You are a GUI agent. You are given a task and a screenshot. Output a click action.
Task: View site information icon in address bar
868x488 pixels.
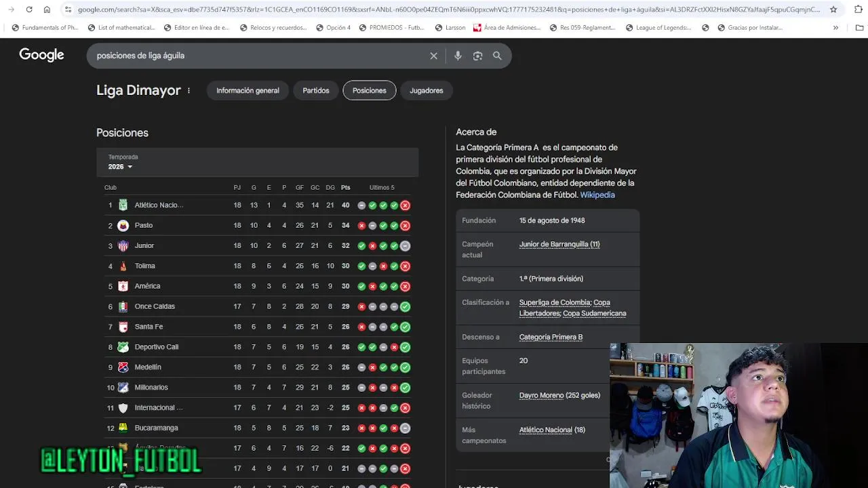[x=68, y=9]
